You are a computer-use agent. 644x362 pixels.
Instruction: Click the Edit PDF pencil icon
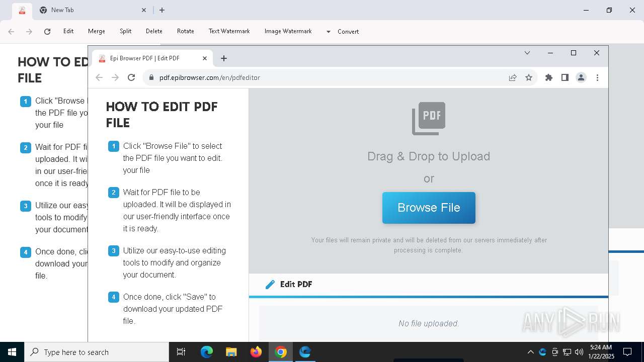[x=270, y=285]
